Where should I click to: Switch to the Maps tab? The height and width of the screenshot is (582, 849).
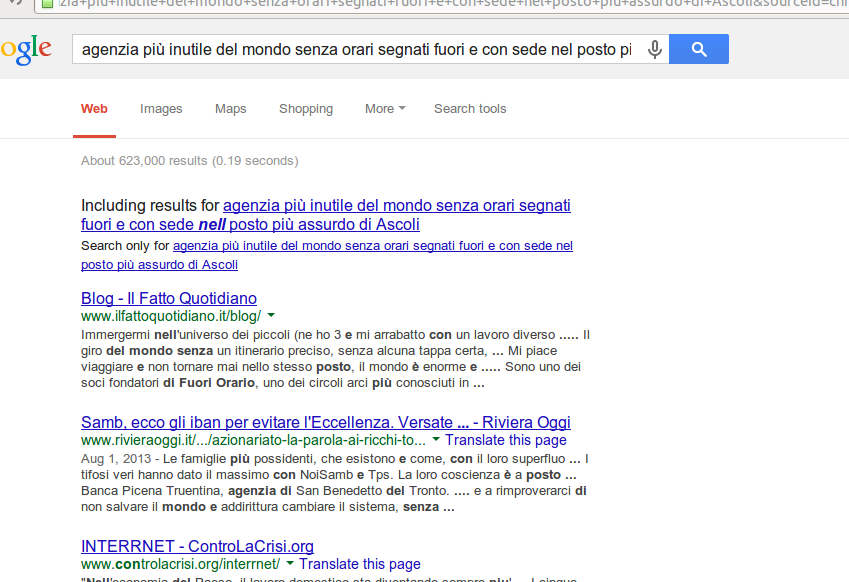(x=230, y=108)
